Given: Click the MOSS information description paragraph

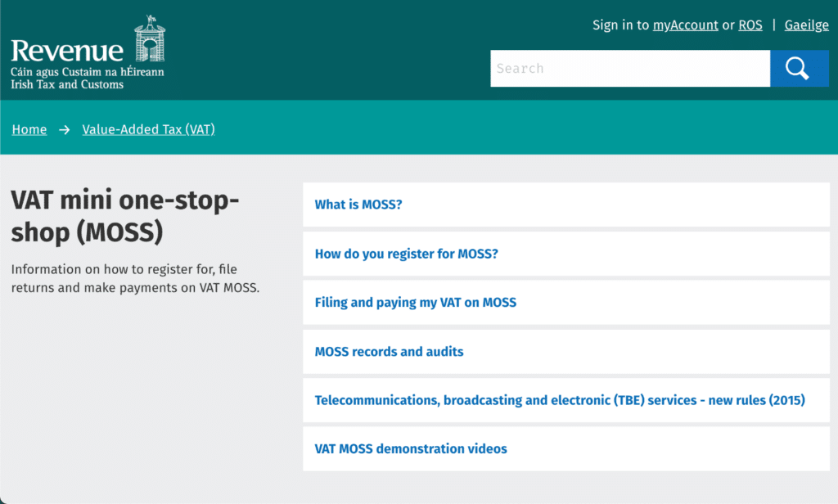Looking at the screenshot, I should click(135, 278).
